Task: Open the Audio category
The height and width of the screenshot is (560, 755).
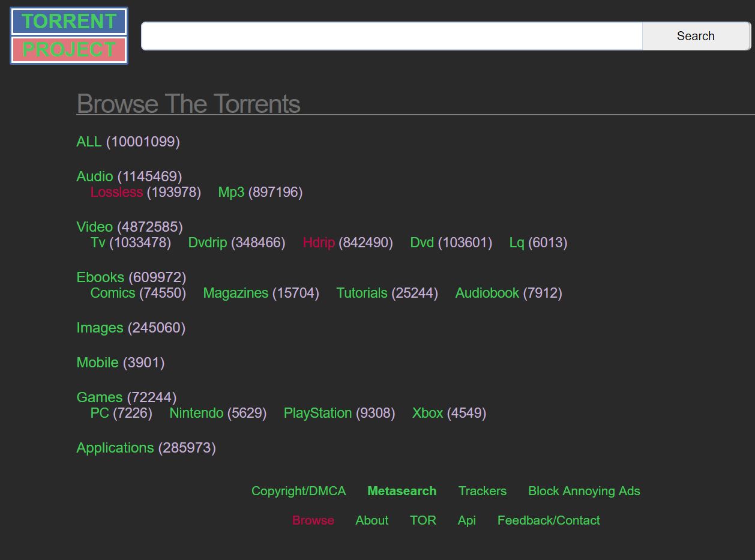Action: point(94,176)
